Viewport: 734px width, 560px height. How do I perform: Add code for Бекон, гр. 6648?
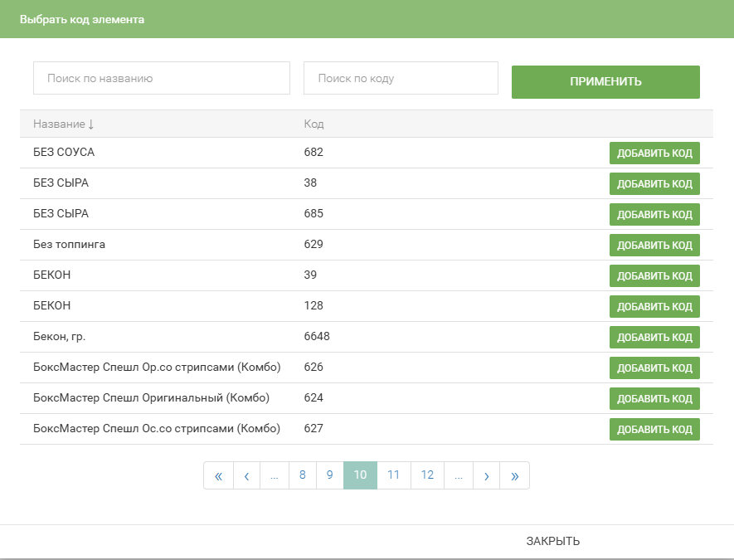(654, 338)
